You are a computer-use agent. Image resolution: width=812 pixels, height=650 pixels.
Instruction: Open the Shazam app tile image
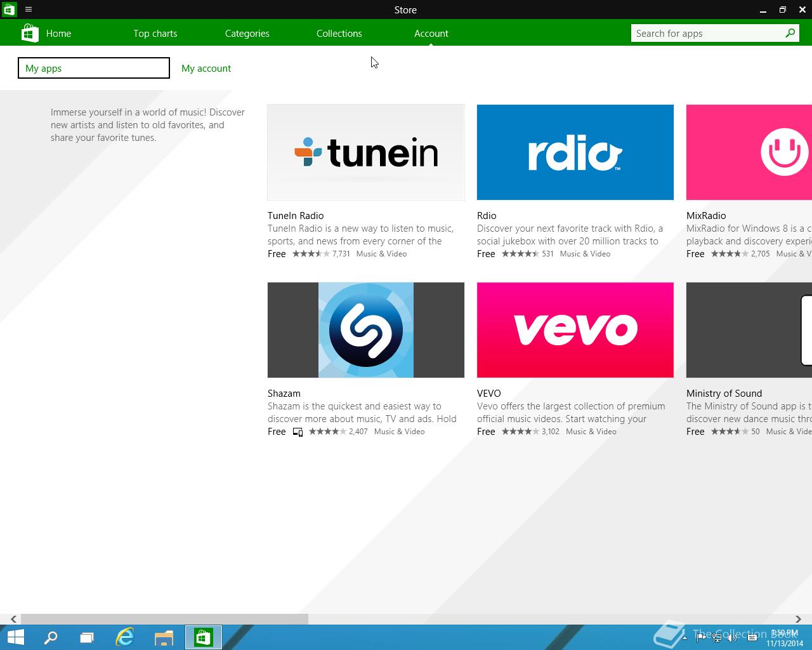(x=366, y=330)
